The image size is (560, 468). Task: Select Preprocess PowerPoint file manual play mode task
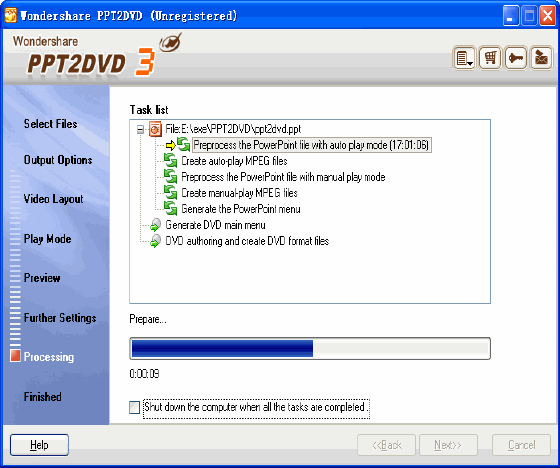point(283,177)
